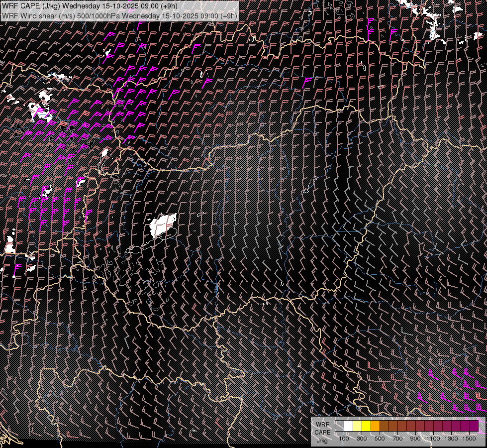Select the white swatch in CAPE legend
Screen dimensions: 487x448
[348, 426]
